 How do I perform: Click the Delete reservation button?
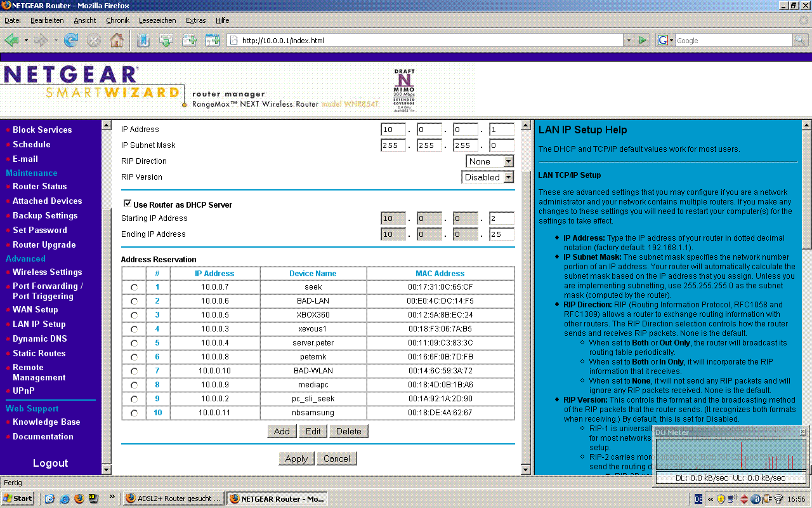(349, 431)
